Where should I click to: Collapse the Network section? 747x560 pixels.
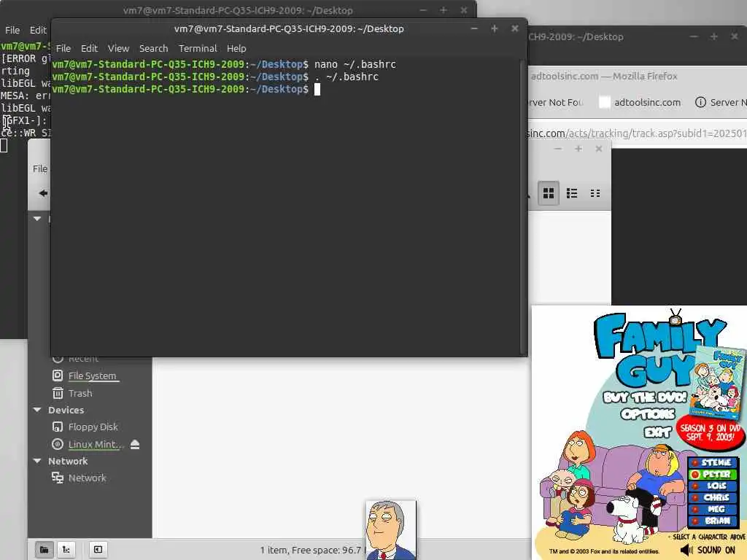pyautogui.click(x=37, y=461)
